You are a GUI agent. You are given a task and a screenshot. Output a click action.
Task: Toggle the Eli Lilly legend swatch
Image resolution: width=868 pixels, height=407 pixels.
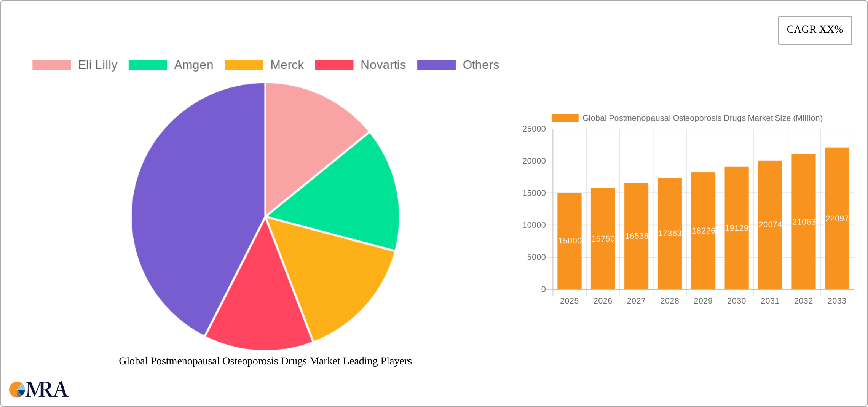pos(51,65)
